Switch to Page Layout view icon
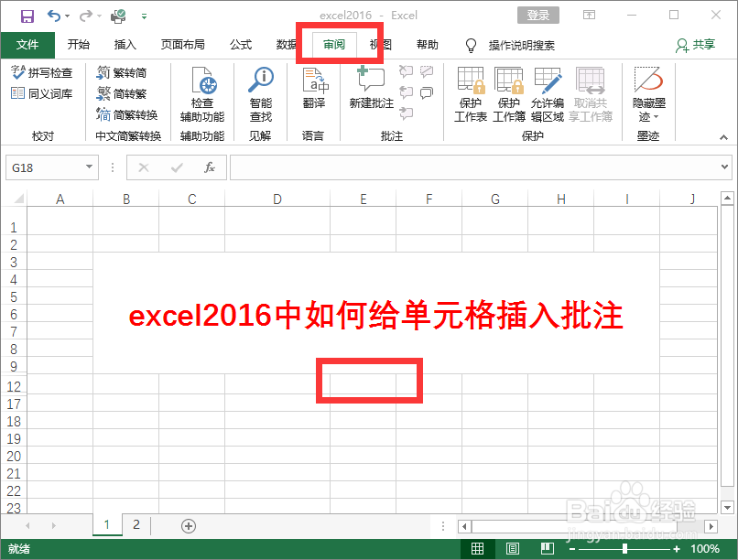Image resolution: width=738 pixels, height=560 pixels. pos(512,549)
